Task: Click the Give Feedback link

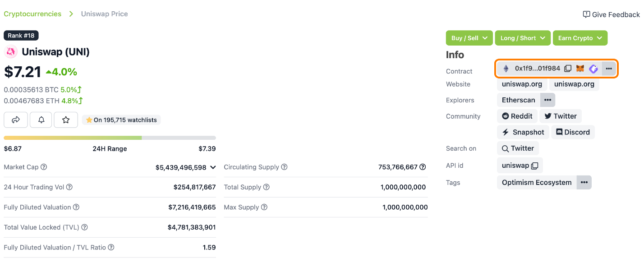Action: click(611, 14)
